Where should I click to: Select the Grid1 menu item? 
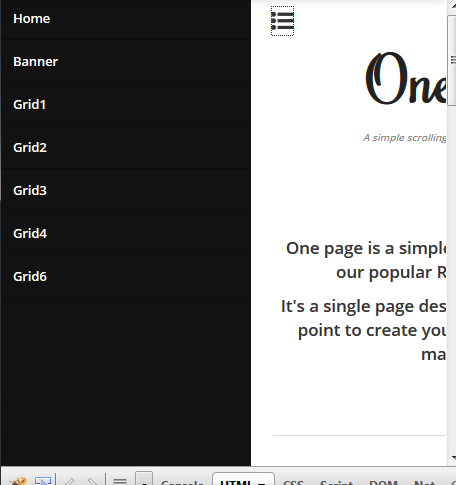pos(126,104)
